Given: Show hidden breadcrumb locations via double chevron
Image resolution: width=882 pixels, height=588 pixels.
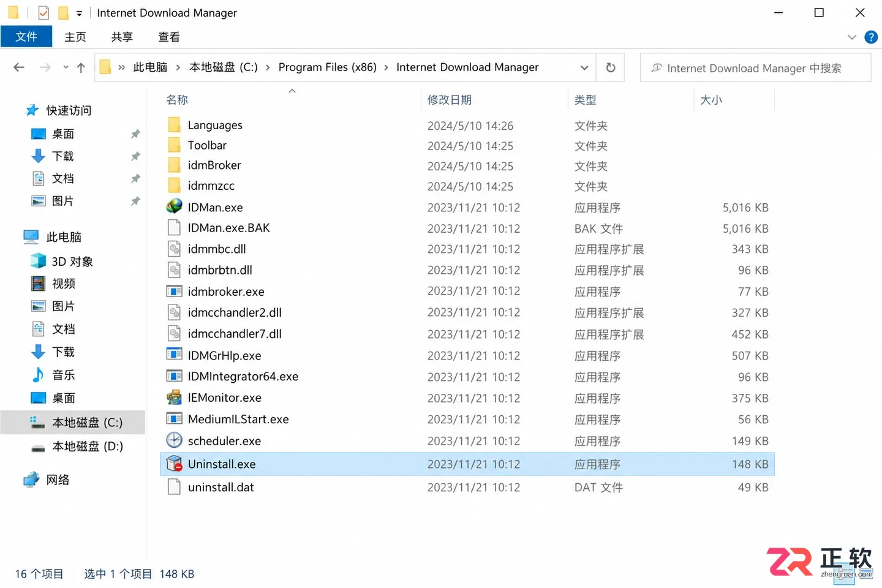Looking at the screenshot, I should coord(121,67).
